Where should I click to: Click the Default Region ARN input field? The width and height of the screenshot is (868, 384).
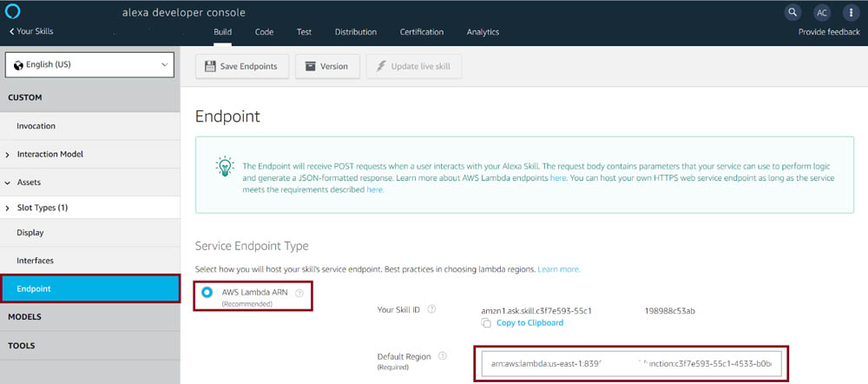click(631, 364)
